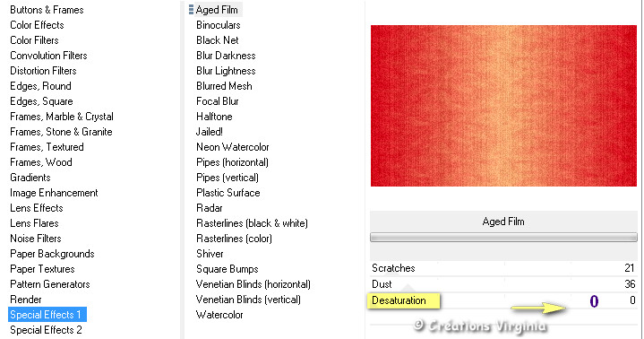Choose the Edges, Square category
This screenshot has width=644, height=339.
click(x=41, y=101)
